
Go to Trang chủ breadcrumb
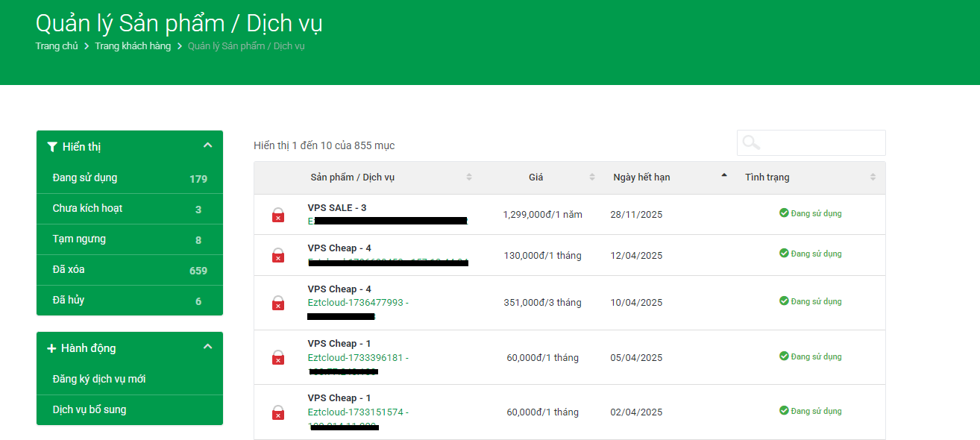click(57, 46)
